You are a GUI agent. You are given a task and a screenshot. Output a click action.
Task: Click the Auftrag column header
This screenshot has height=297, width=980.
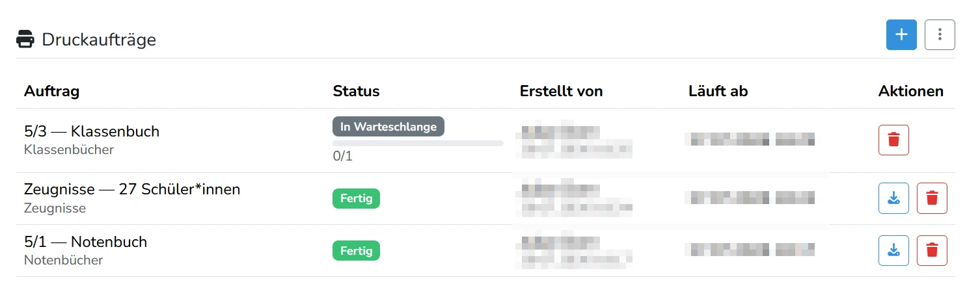pos(51,91)
